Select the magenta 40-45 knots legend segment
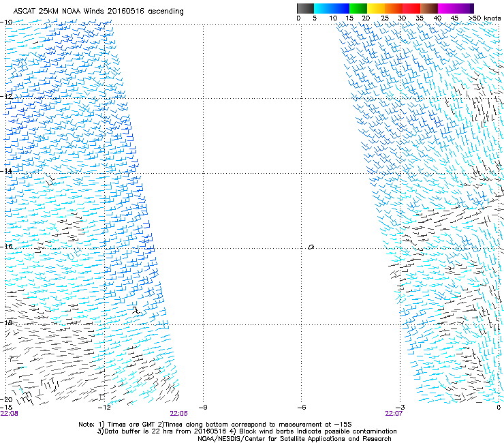This screenshot has width=504, height=443. (447, 8)
